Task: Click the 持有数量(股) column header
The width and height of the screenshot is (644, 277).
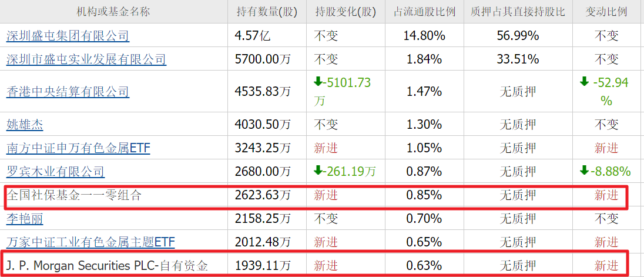Action: click(x=267, y=12)
